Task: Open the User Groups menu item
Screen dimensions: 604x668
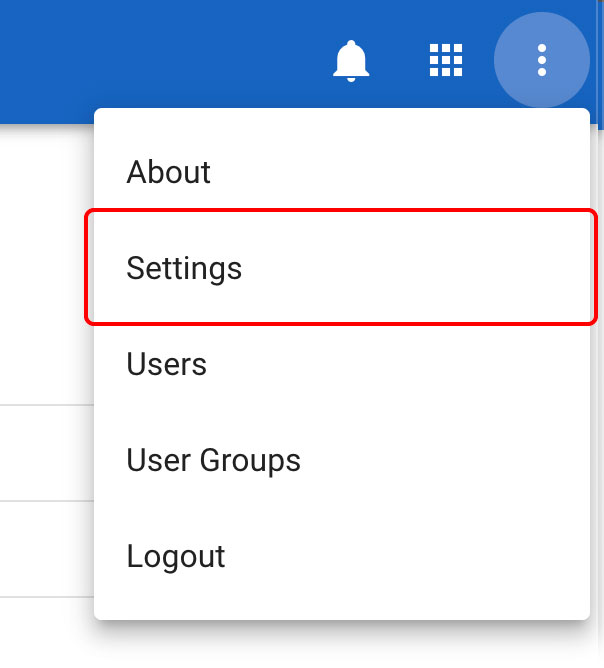Action: [x=214, y=460]
